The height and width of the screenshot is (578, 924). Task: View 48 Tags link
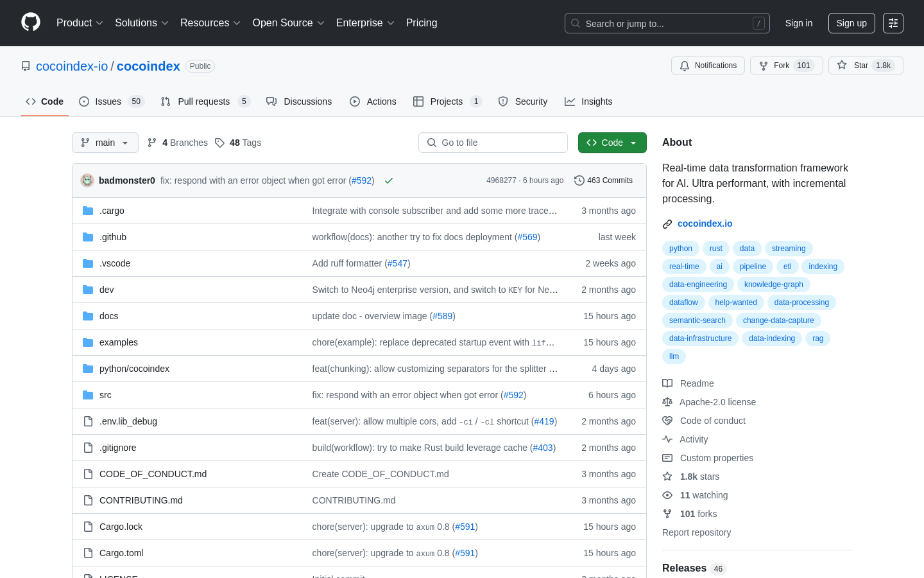[x=238, y=143]
